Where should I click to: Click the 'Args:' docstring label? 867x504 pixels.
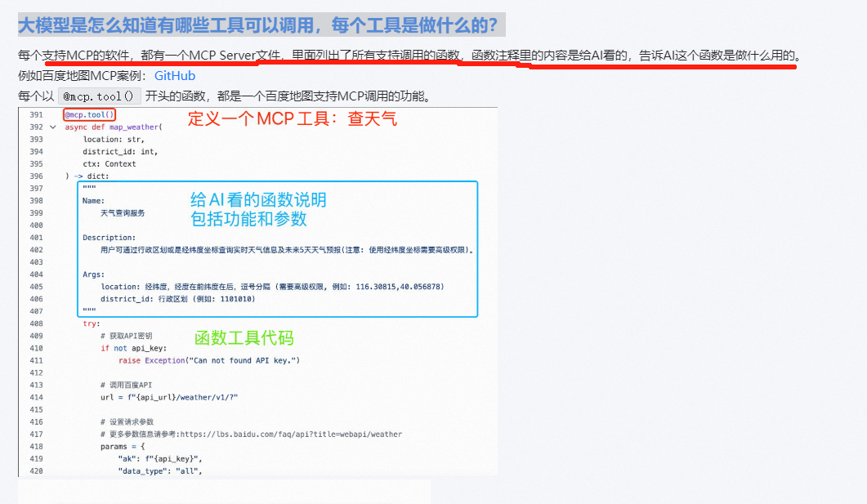coord(93,274)
